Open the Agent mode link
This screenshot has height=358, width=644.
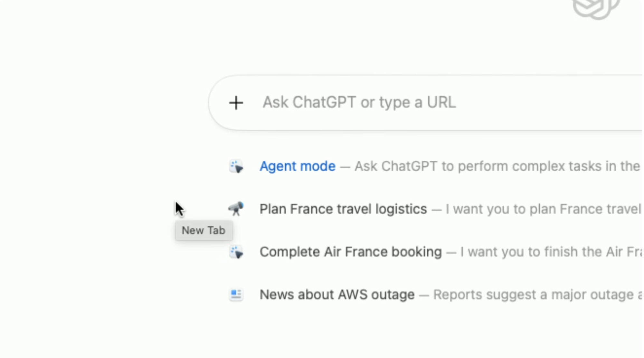[x=297, y=166]
